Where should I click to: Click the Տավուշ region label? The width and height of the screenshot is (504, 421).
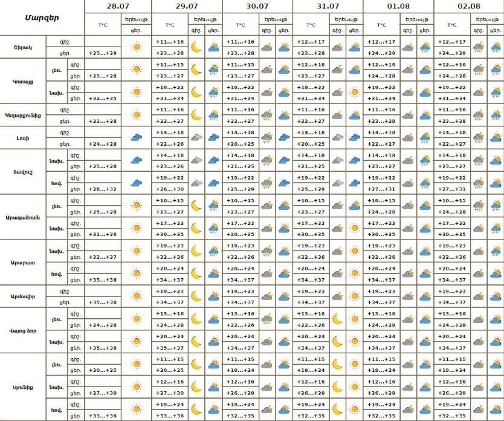[23, 172]
